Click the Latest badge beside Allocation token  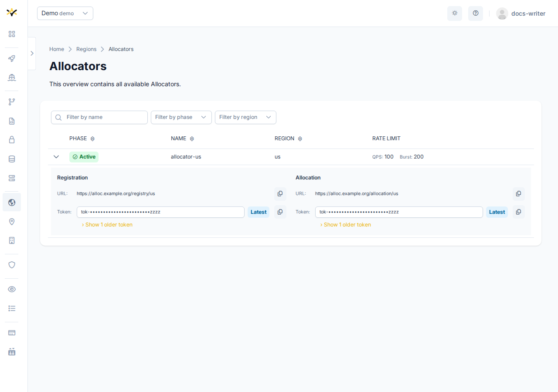click(x=497, y=212)
